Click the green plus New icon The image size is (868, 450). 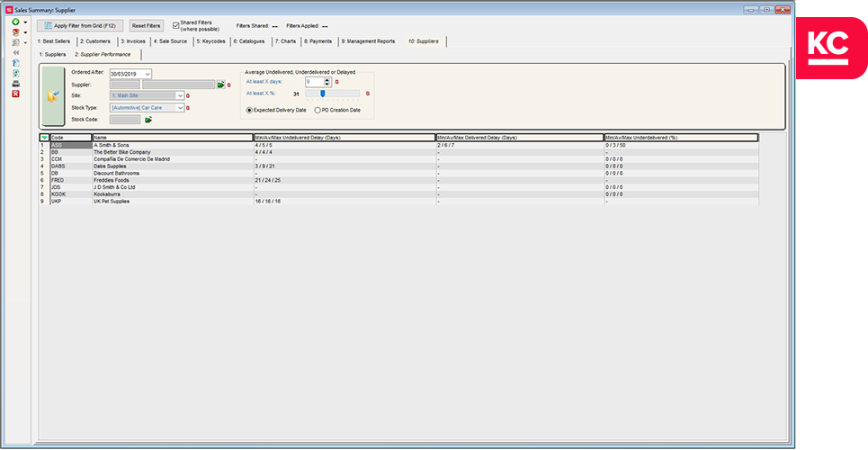click(15, 22)
